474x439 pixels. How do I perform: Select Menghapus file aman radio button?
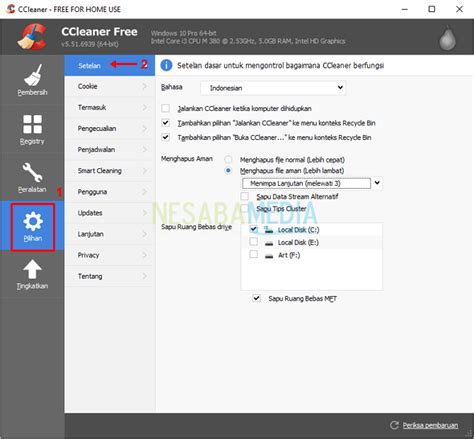228,171
